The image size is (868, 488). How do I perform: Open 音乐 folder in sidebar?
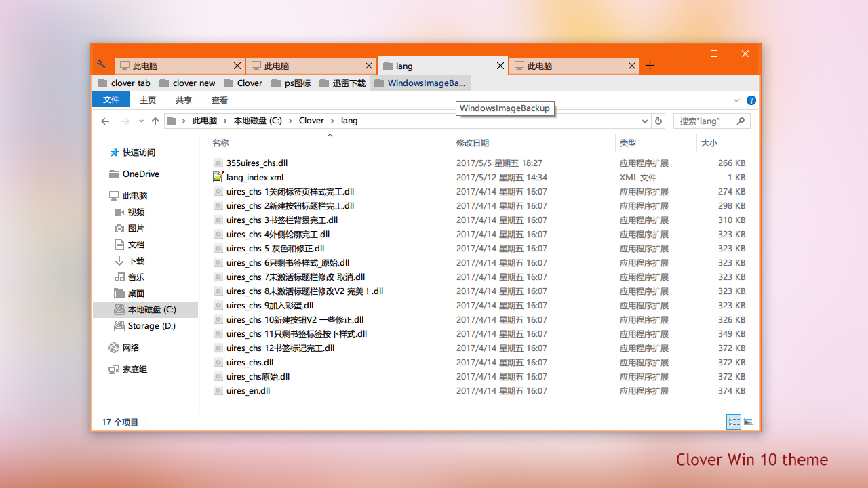136,277
